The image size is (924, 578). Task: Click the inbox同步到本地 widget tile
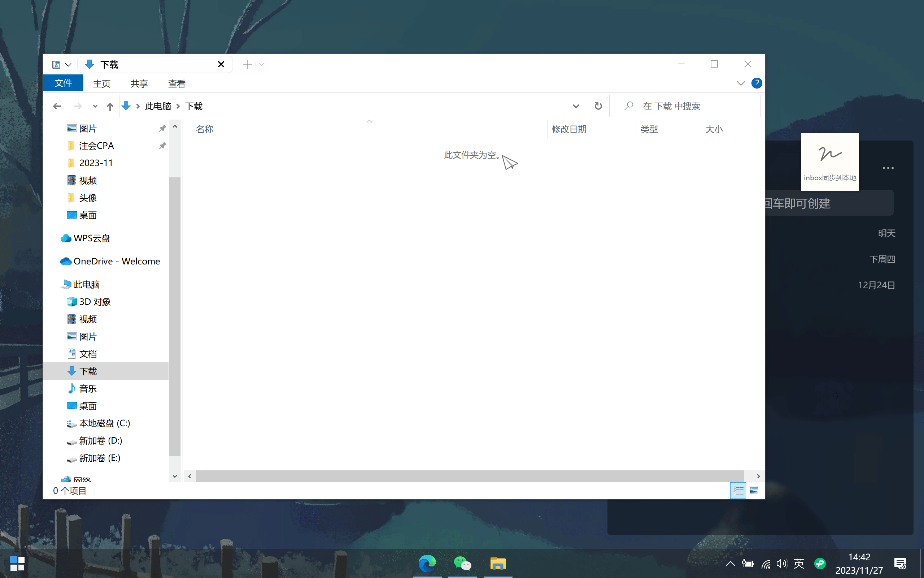830,162
